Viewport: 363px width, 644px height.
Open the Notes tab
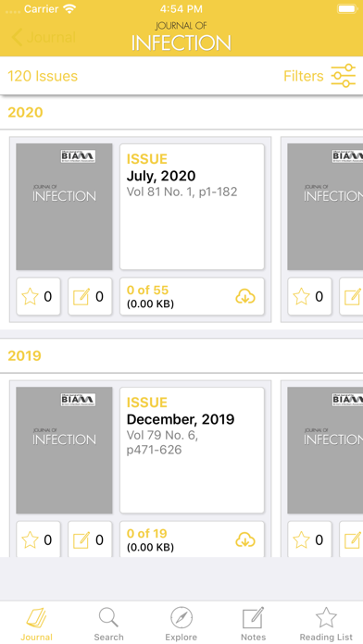[253, 625]
